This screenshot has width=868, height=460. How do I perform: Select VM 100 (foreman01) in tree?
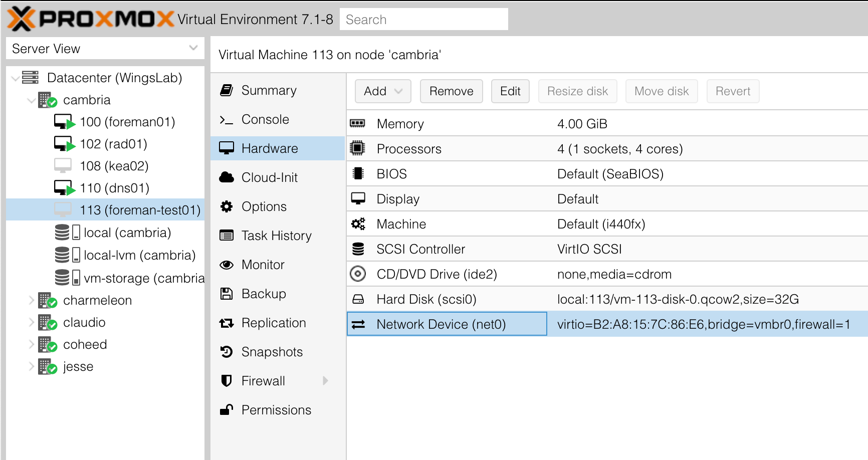[127, 122]
